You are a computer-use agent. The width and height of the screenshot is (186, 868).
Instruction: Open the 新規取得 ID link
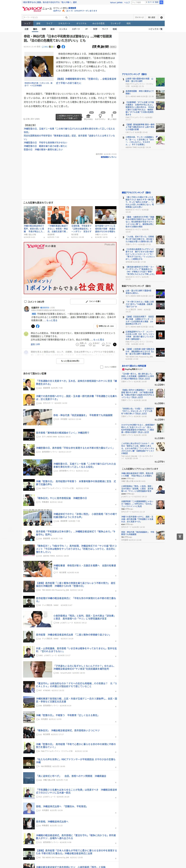(72, 8)
